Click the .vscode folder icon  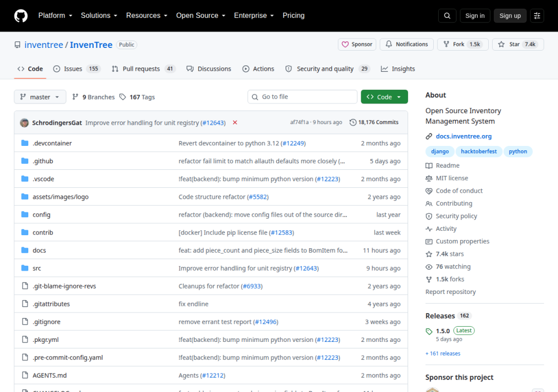point(25,179)
